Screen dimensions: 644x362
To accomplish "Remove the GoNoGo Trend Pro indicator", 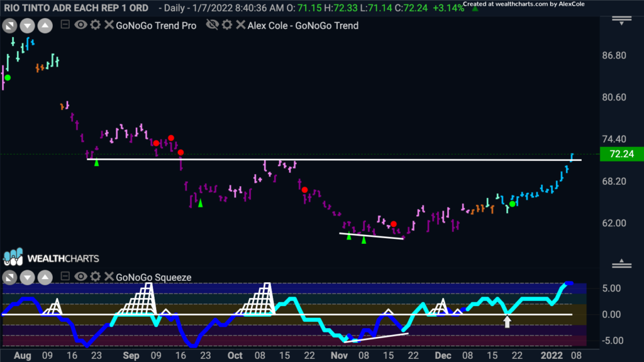I will 109,25.
